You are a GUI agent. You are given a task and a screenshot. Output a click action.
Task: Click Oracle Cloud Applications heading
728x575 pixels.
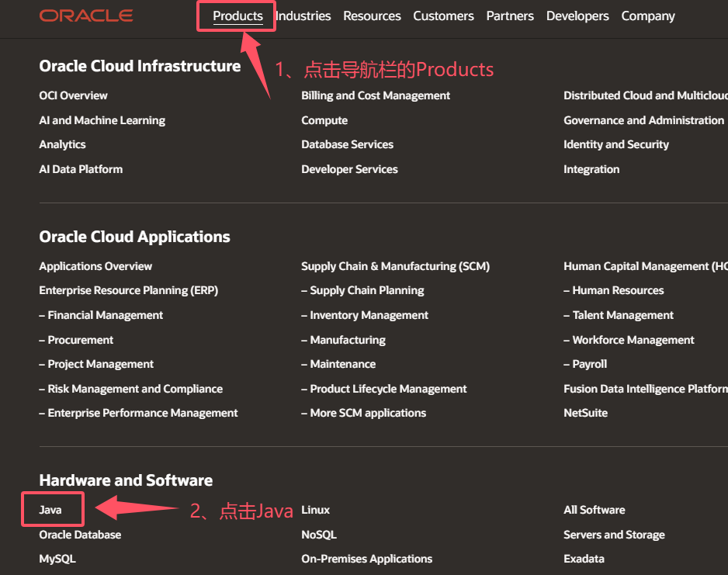click(134, 237)
